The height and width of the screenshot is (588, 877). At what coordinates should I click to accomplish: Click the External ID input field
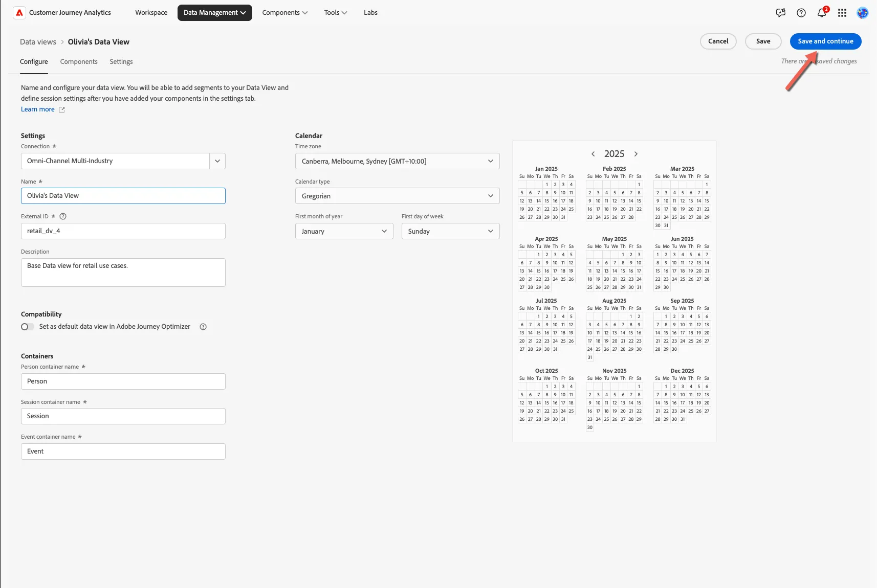[x=123, y=231]
